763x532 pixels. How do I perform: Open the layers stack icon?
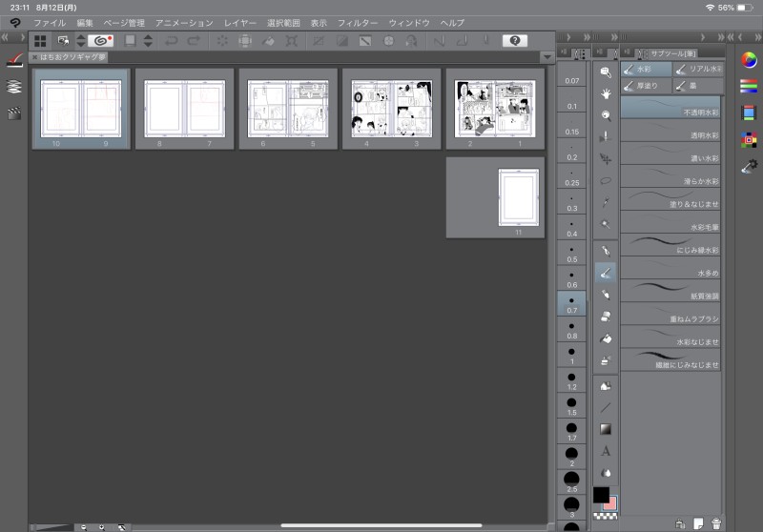(14, 87)
